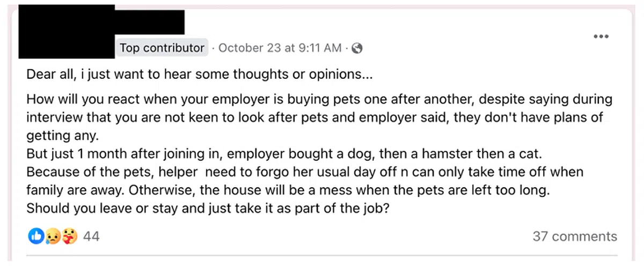Click the care hug reaction icon
644x266 pixels.
coord(70,236)
